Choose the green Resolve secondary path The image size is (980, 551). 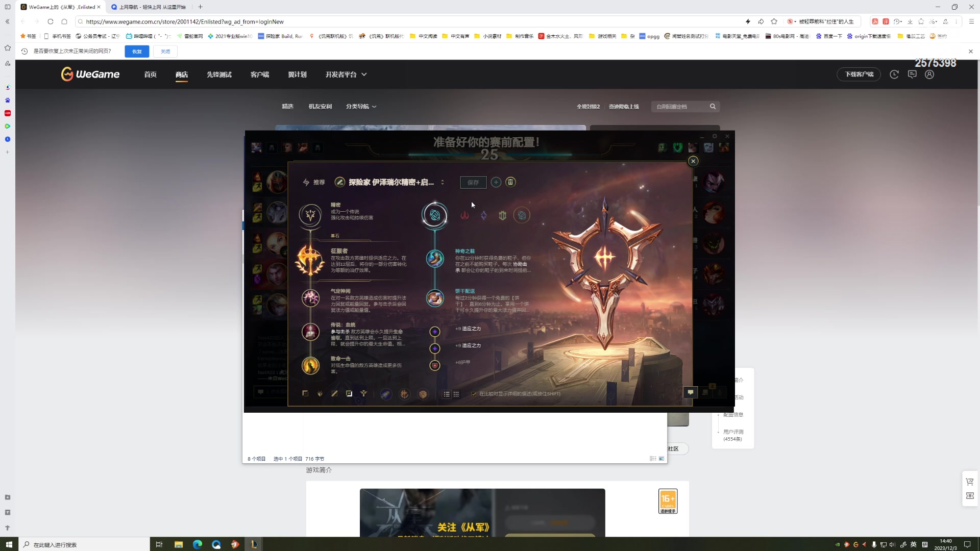[503, 215]
